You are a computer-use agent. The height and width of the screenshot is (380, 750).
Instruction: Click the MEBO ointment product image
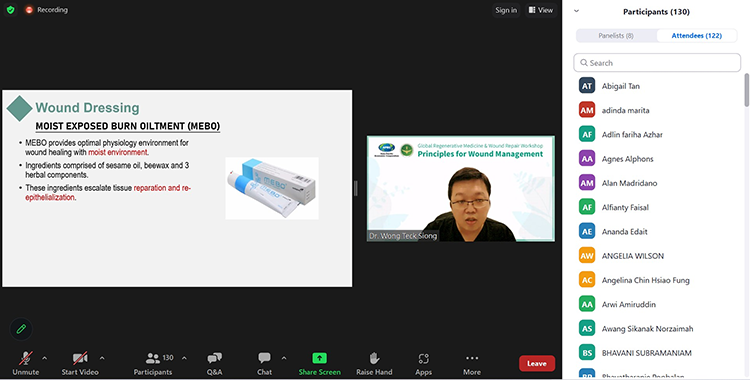coord(272,188)
